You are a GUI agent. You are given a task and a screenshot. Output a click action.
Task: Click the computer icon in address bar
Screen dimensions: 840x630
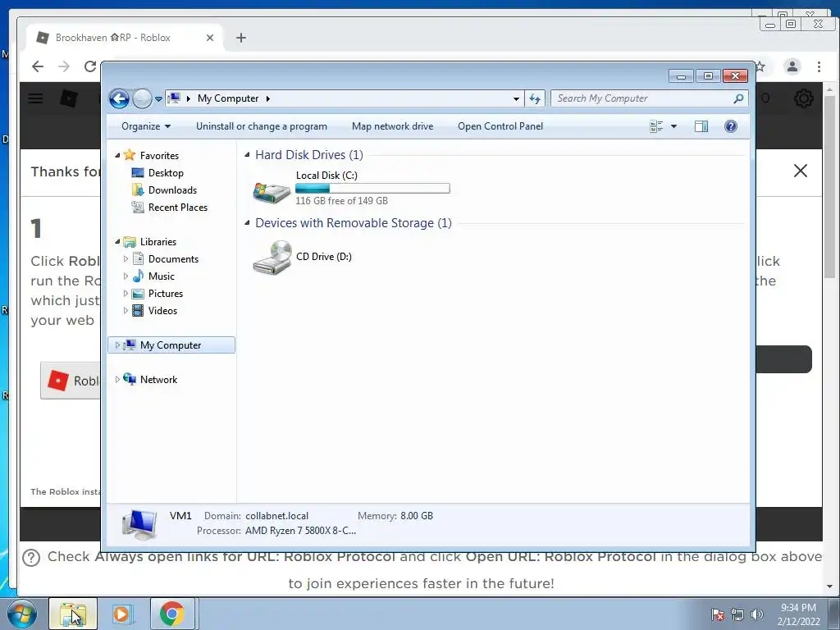[174, 98]
